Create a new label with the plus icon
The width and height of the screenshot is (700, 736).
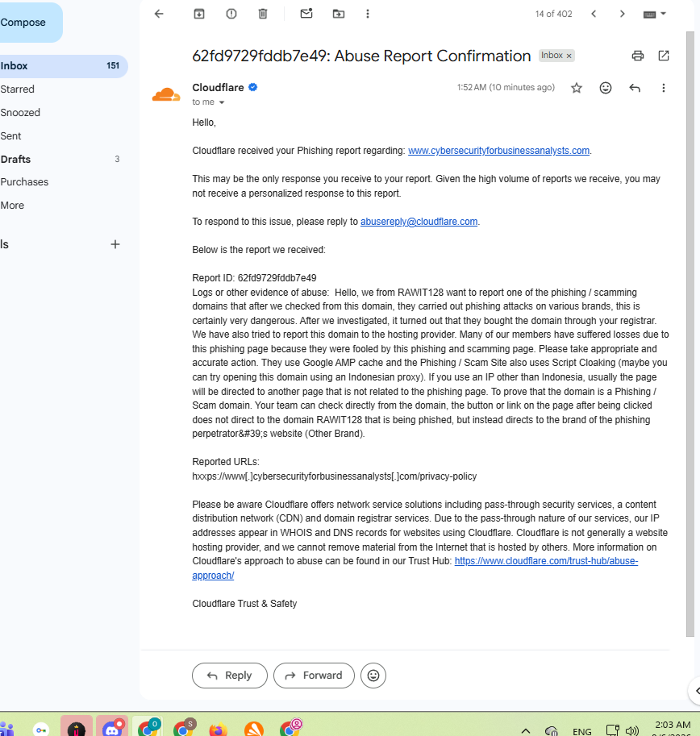[115, 244]
